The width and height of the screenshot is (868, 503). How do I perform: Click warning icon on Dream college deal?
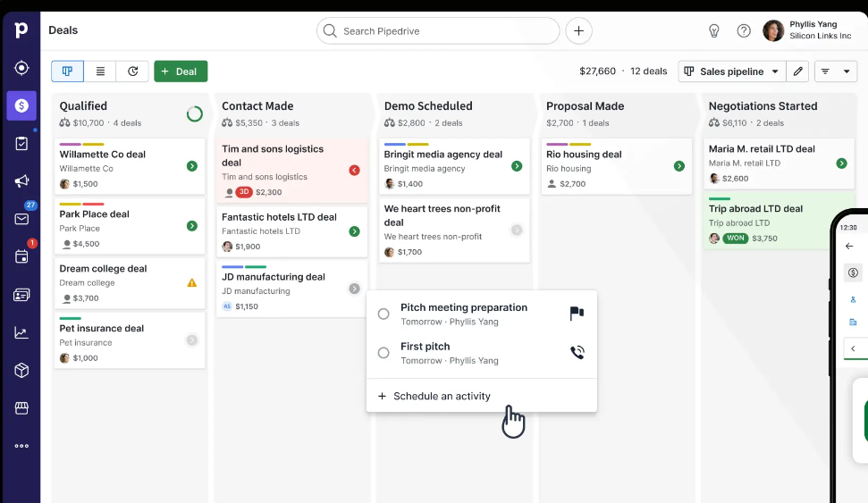(192, 282)
